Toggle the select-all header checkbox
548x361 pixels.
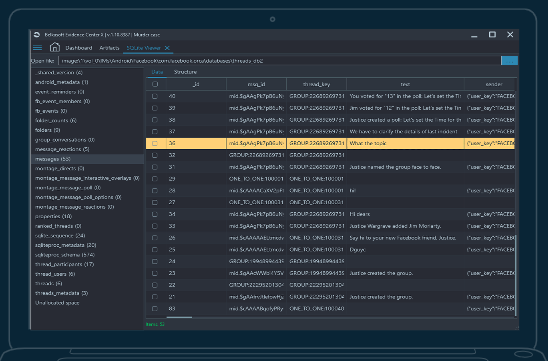click(x=155, y=84)
